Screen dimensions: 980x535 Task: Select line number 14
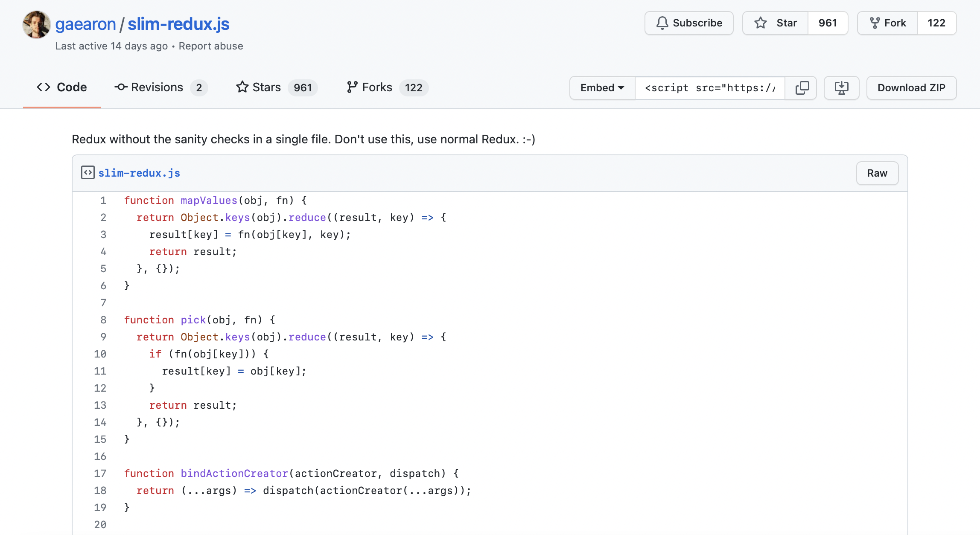pyautogui.click(x=100, y=422)
